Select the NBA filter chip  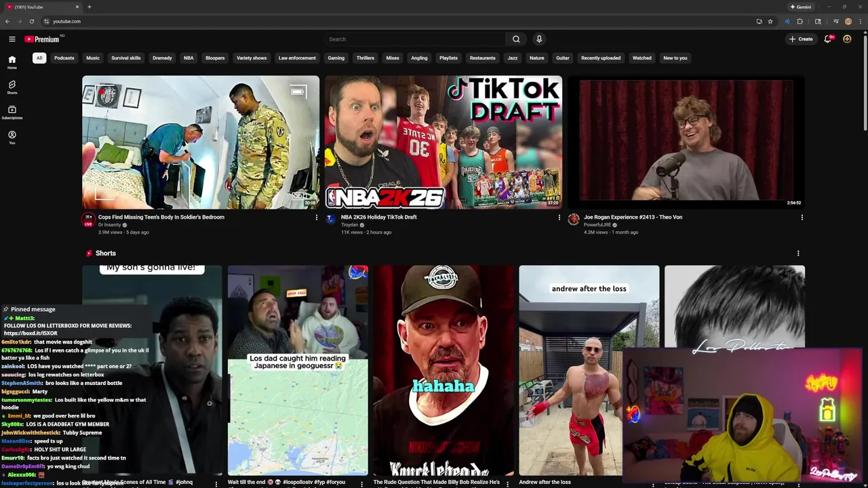pyautogui.click(x=189, y=58)
